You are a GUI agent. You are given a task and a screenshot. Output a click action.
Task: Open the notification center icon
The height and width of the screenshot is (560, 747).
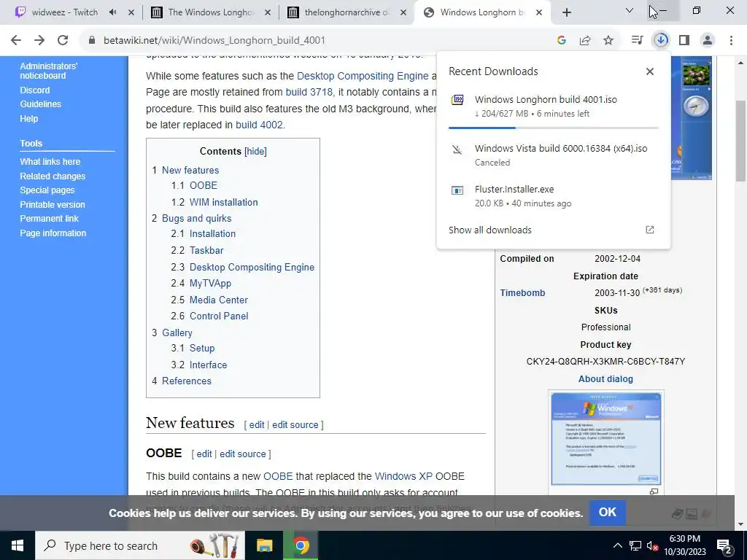click(x=724, y=545)
